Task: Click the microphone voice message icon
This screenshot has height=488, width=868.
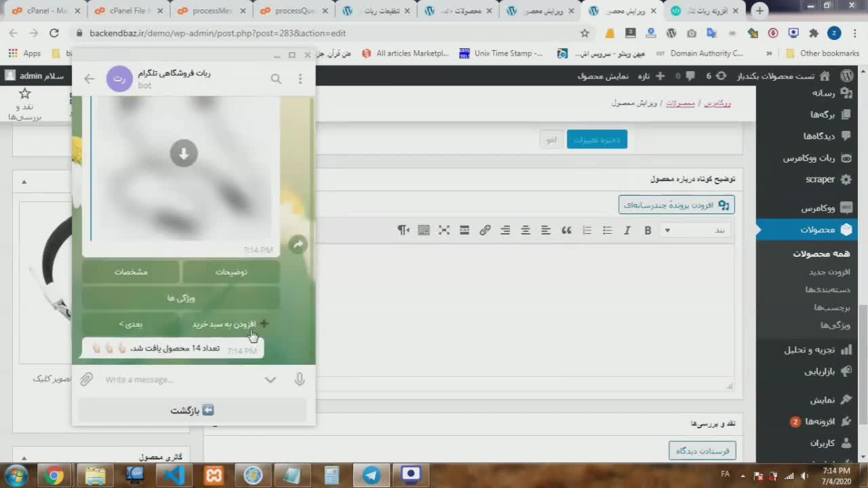Action: (x=299, y=380)
